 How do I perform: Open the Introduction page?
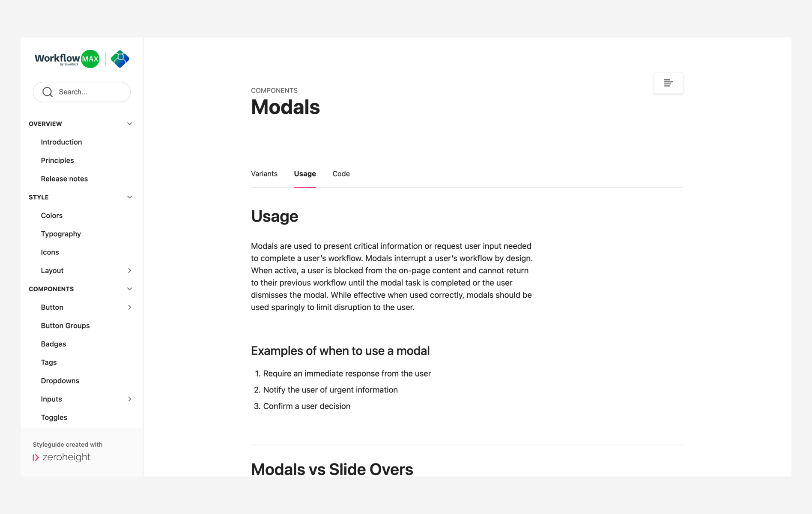(x=61, y=142)
